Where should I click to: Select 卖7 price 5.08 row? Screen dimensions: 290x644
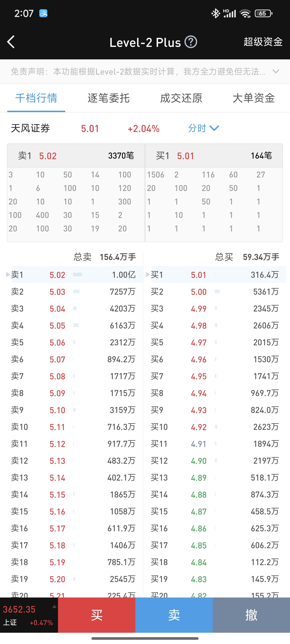(73, 376)
